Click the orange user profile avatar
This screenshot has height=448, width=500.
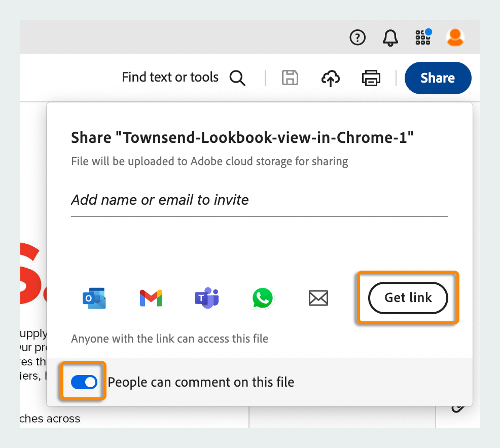coord(455,37)
